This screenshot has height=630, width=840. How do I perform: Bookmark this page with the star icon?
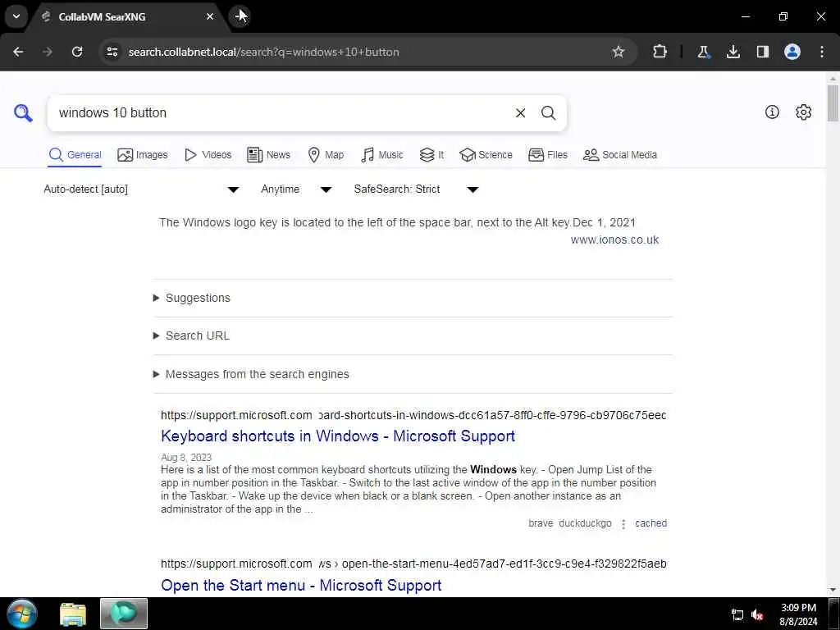pos(619,52)
